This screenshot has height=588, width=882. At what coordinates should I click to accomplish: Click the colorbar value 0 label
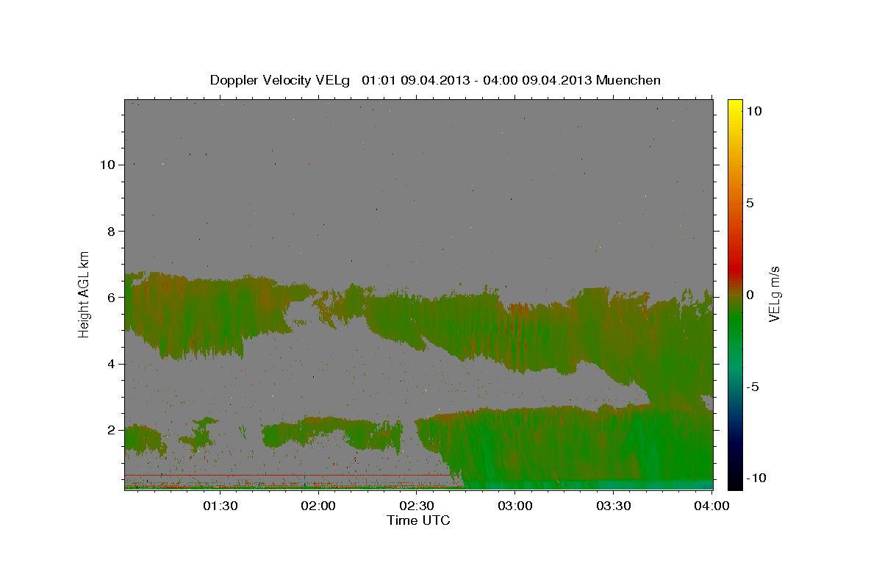[x=750, y=295]
